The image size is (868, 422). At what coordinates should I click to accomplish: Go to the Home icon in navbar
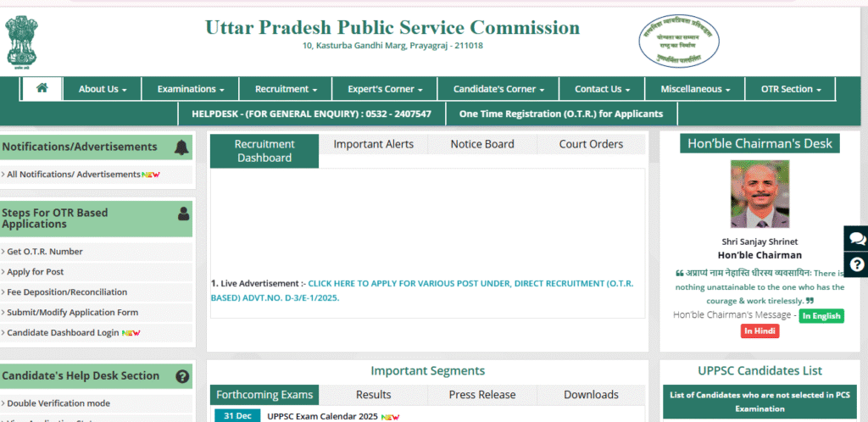tap(42, 88)
